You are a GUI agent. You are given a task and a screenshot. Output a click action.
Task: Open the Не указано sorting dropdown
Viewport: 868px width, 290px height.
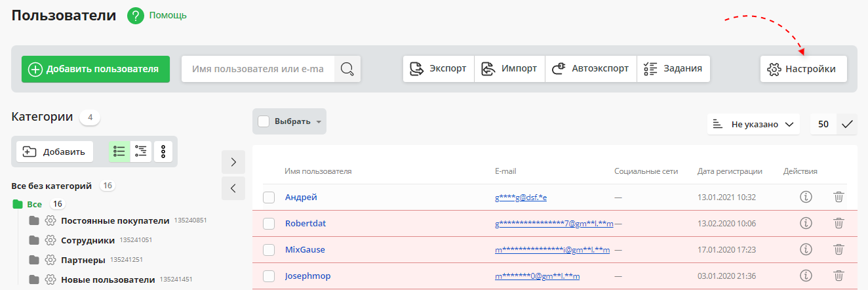[753, 124]
